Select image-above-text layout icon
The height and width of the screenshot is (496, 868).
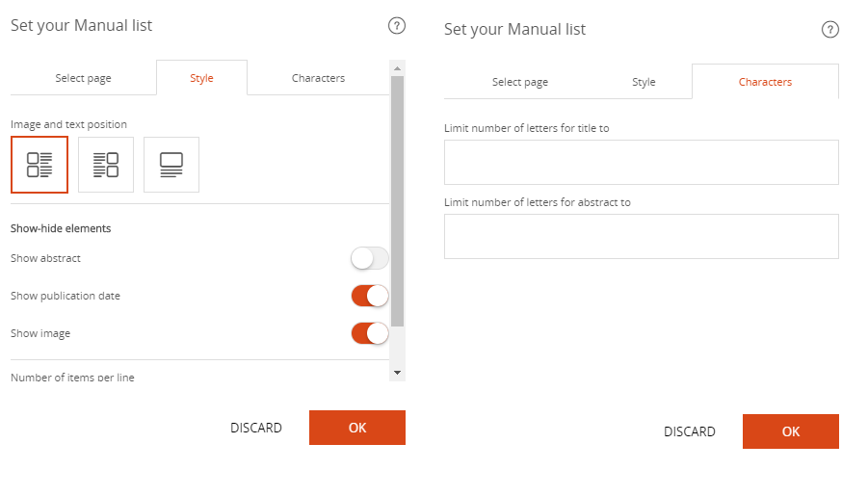click(x=171, y=165)
